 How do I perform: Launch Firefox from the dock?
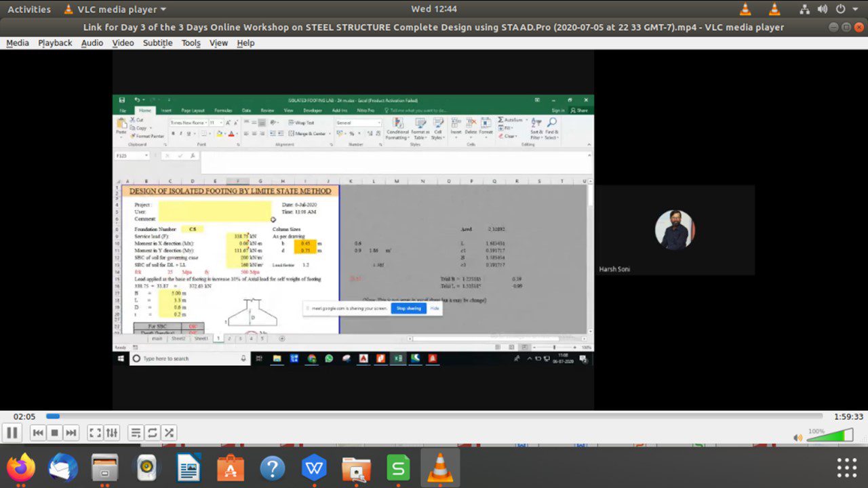22,468
